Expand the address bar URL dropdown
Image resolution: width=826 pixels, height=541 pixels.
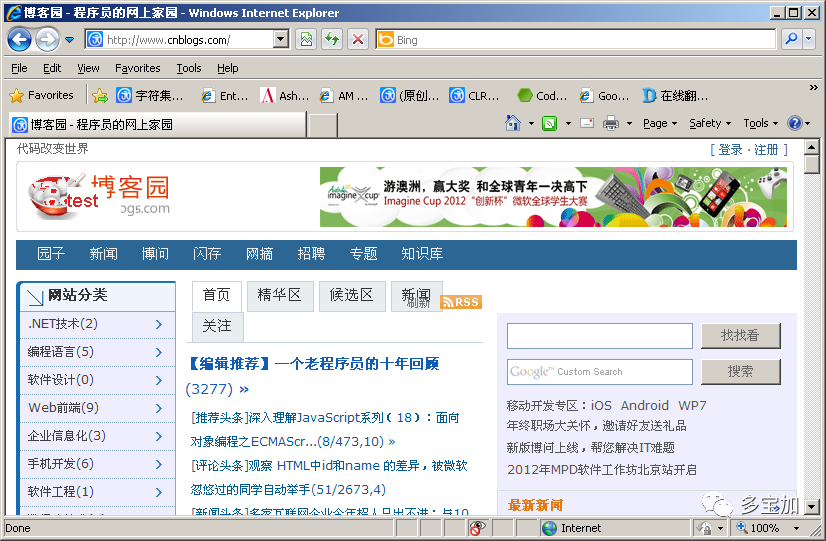[x=281, y=39]
